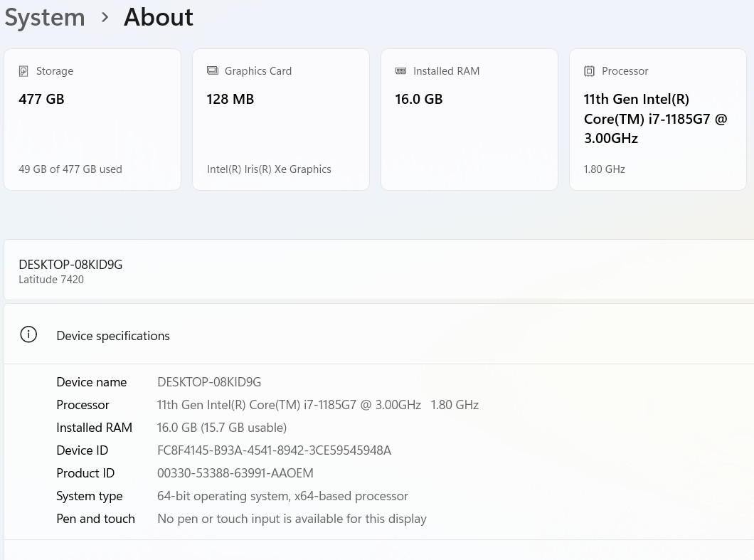Click the Graphics Card icon
754x560 pixels.
(x=212, y=70)
